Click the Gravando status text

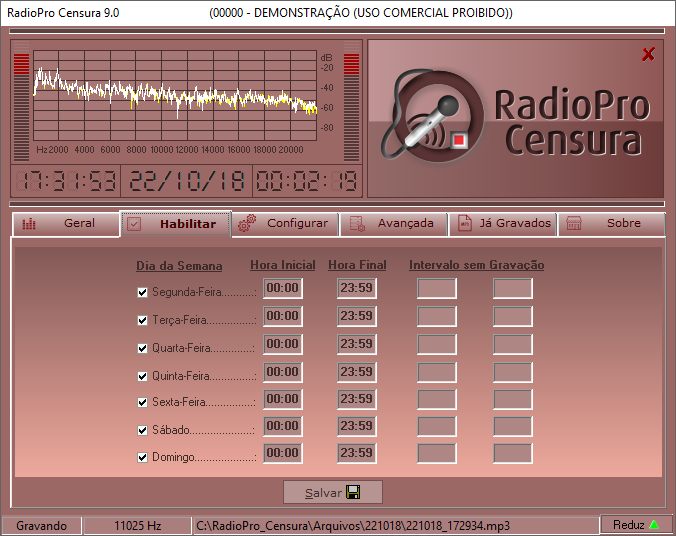click(x=41, y=526)
